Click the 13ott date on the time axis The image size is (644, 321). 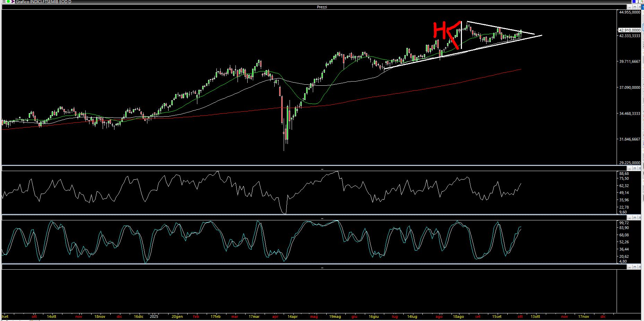535,316
